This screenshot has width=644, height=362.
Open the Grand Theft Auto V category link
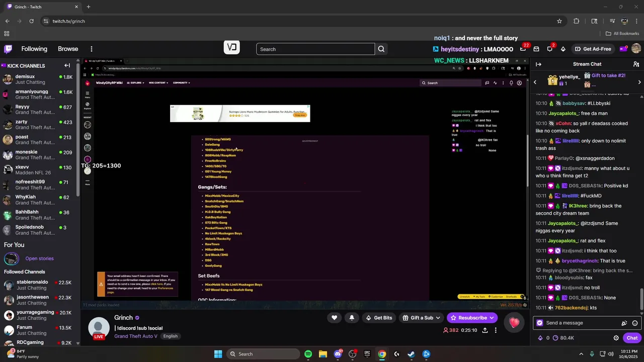(136, 336)
